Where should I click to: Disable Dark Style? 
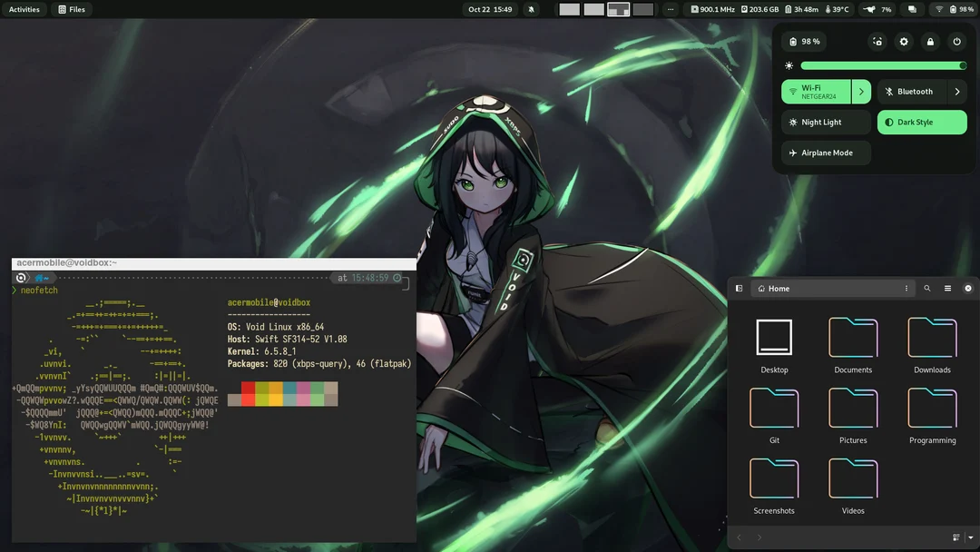pos(922,122)
